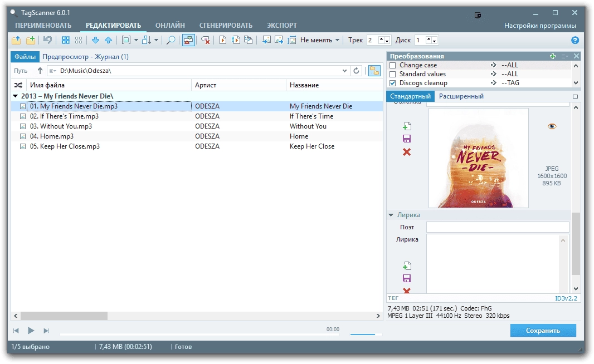Click the single page play icon
This screenshot has width=594, height=364.
pos(223,40)
